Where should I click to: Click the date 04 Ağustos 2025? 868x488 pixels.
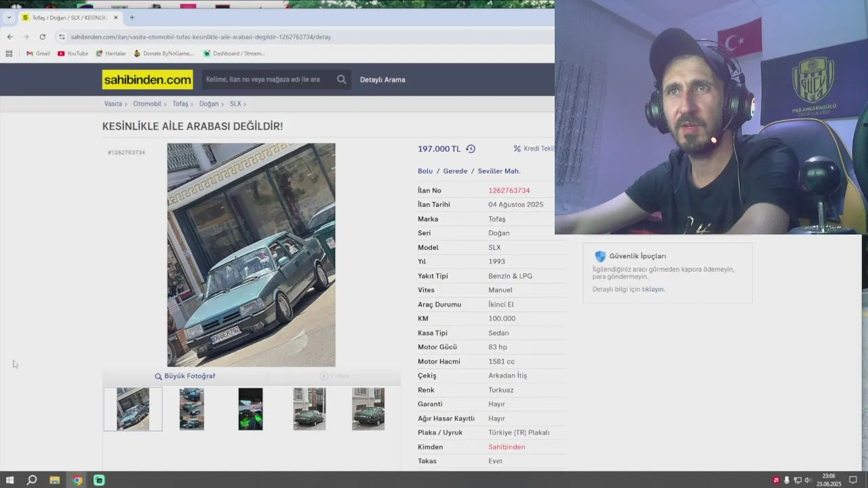tap(515, 205)
